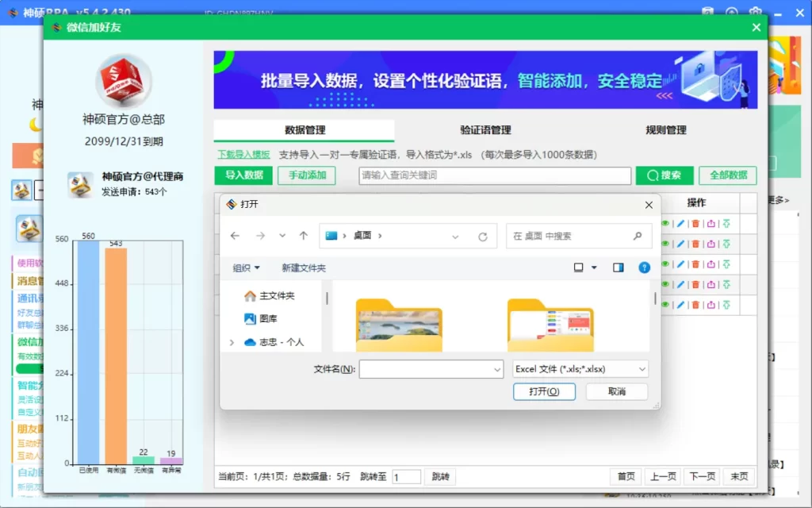Toggle the preview pane icon in the dialog

click(618, 267)
